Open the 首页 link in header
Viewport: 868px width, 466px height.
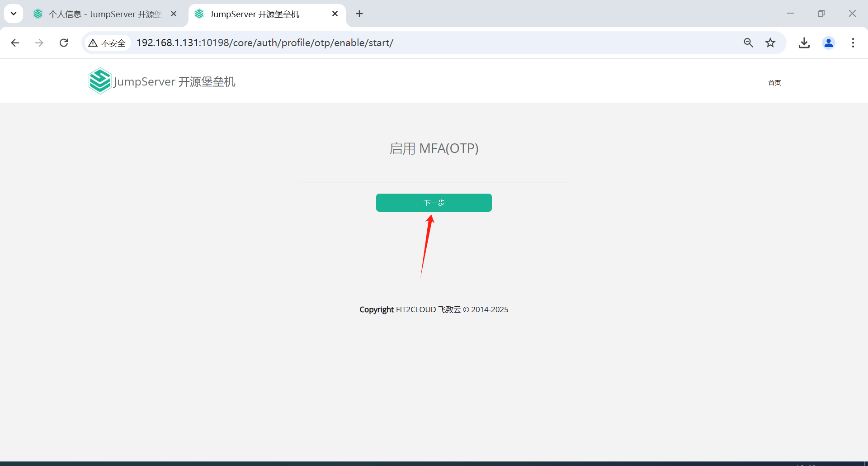click(x=774, y=83)
